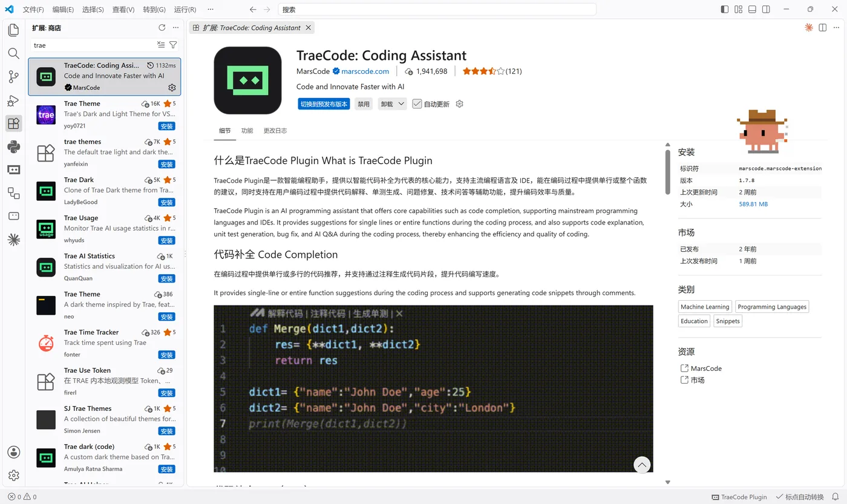Focus the top command center search box
847x504 pixels.
(437, 10)
